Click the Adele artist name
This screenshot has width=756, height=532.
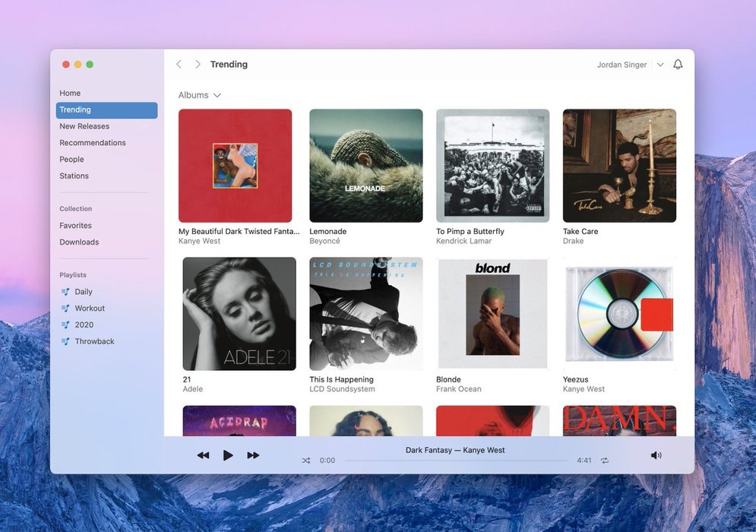(193, 389)
